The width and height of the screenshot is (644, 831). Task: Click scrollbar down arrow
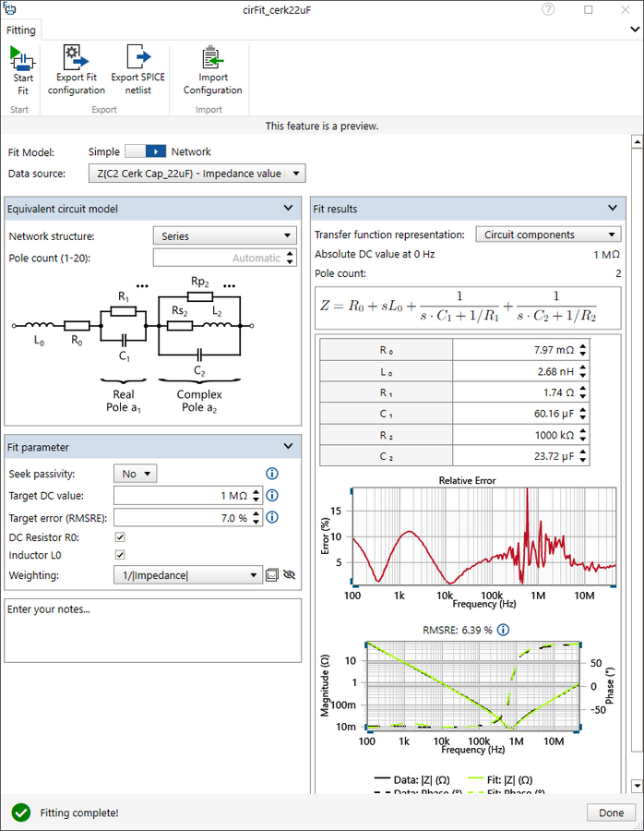click(638, 786)
